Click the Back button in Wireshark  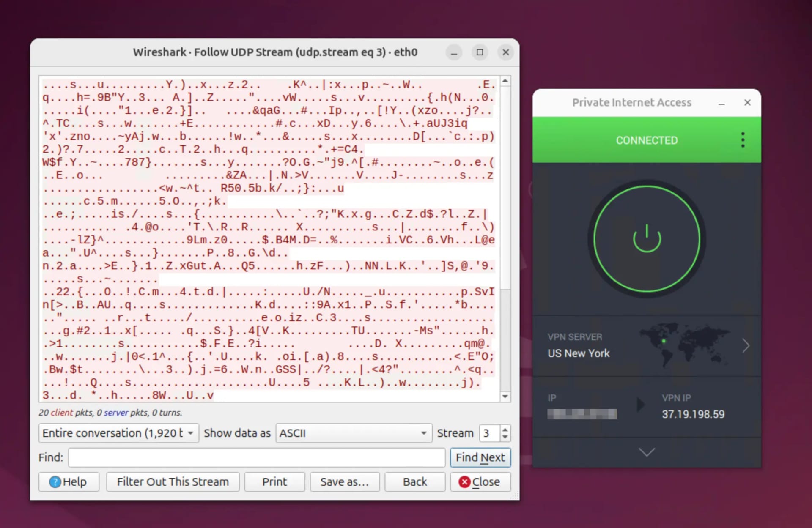point(414,481)
